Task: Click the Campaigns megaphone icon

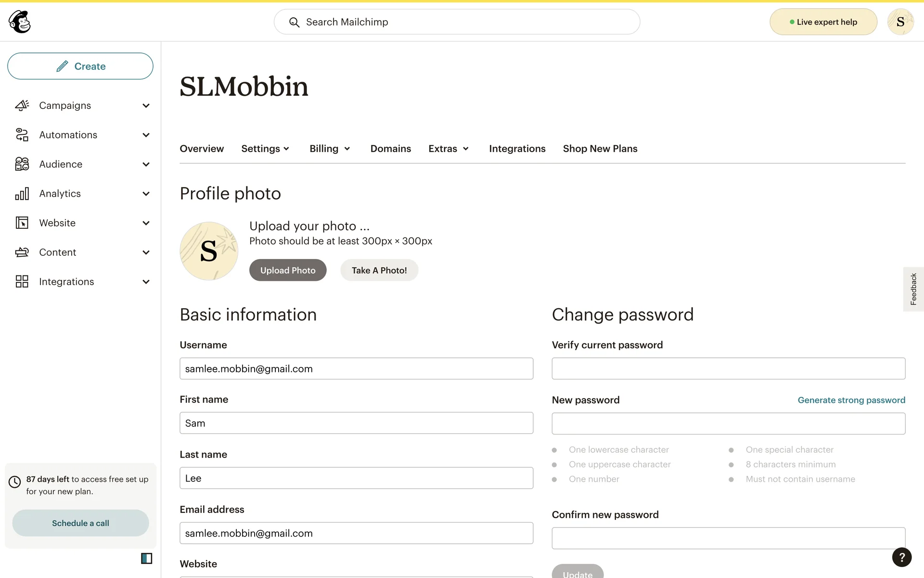Action: (22, 105)
